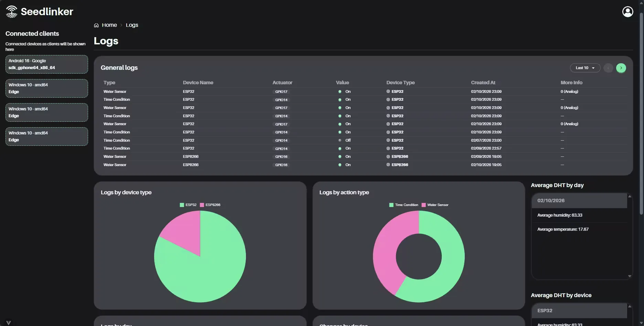The height and width of the screenshot is (326, 644).
Task: Click the Off status indicator for Time Condition
Action: pyautogui.click(x=340, y=140)
